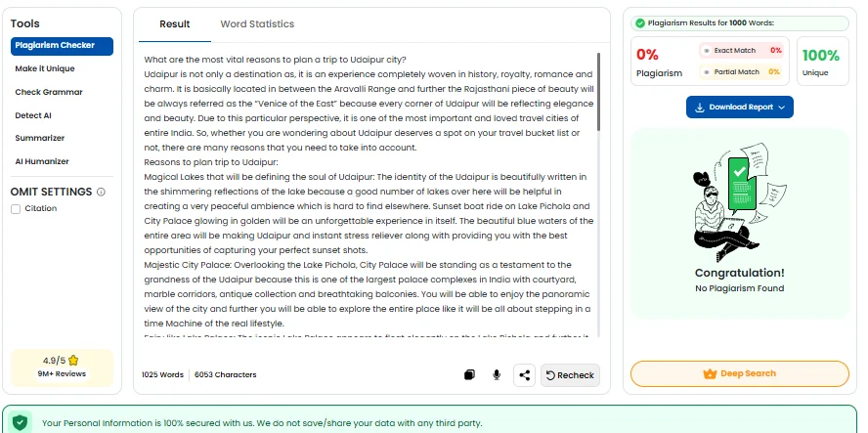
Task: Open the Summarizer tool
Action: coord(40,139)
